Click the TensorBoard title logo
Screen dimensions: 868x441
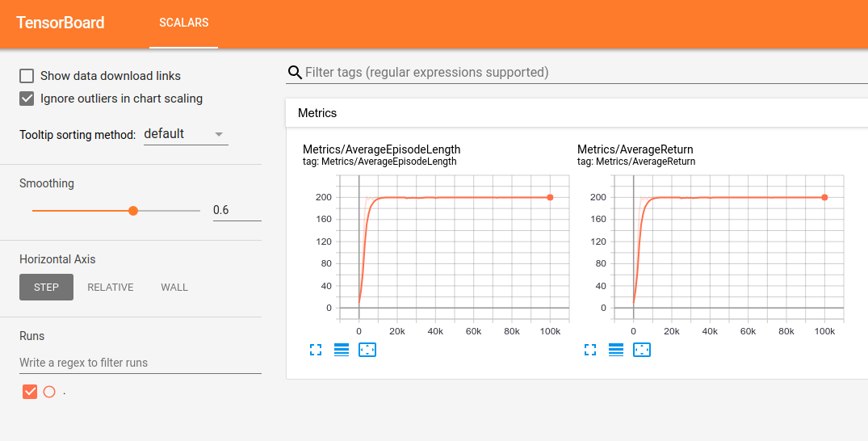click(61, 23)
